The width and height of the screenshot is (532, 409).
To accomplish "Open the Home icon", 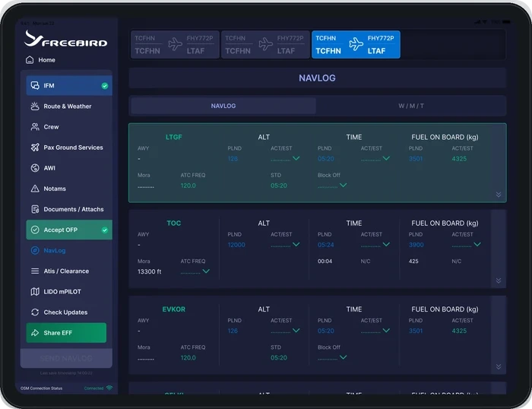I will (x=30, y=60).
